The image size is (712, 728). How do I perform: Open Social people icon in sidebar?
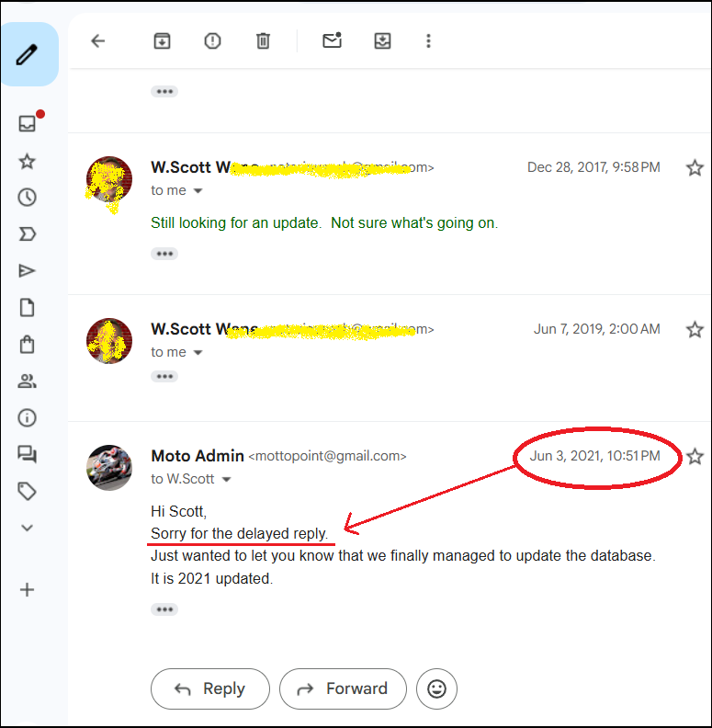[x=27, y=381]
